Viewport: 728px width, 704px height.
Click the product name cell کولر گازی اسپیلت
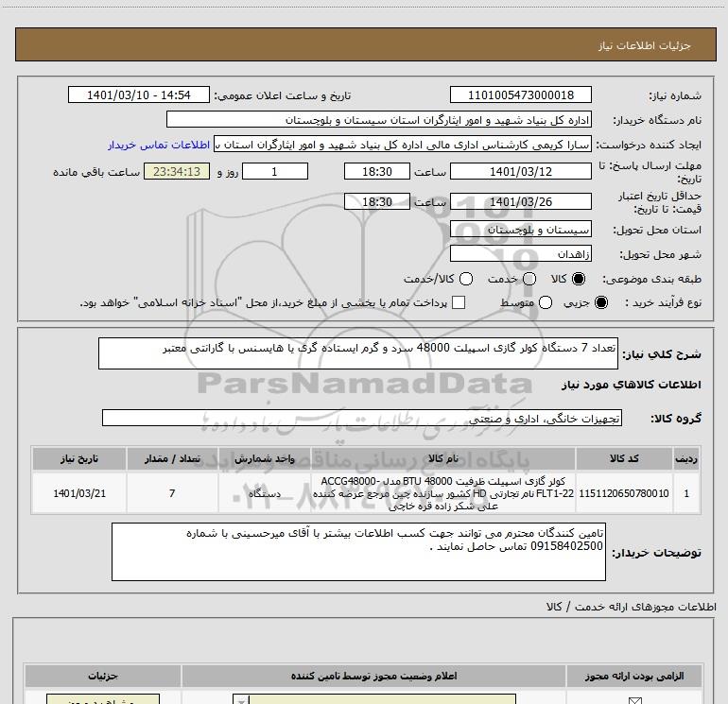click(442, 493)
